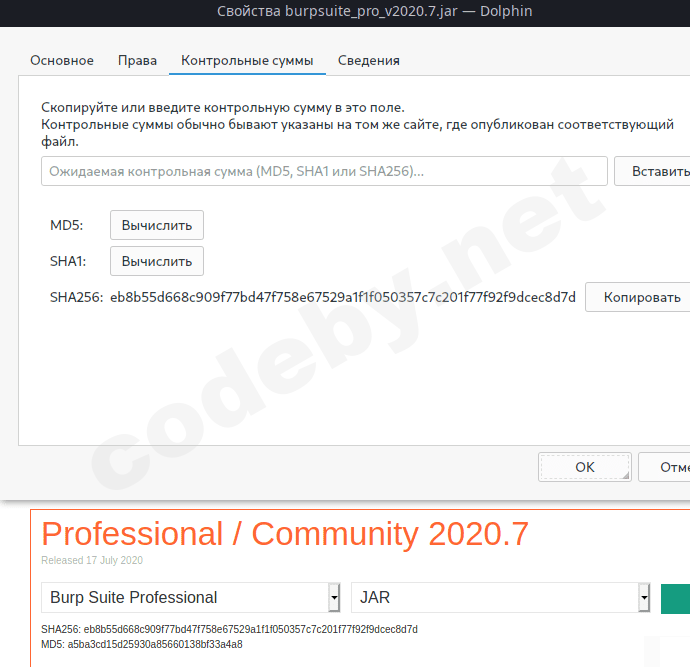Screen dimensions: 690x667
Task: Compute the MD5 checksum with Вычислить
Action: (157, 225)
